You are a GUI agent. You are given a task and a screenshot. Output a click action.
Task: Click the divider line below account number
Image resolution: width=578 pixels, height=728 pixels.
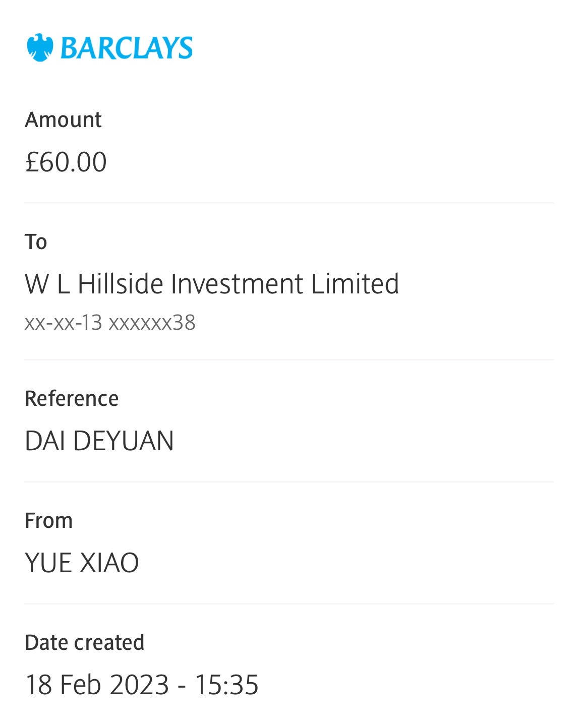pos(289,359)
